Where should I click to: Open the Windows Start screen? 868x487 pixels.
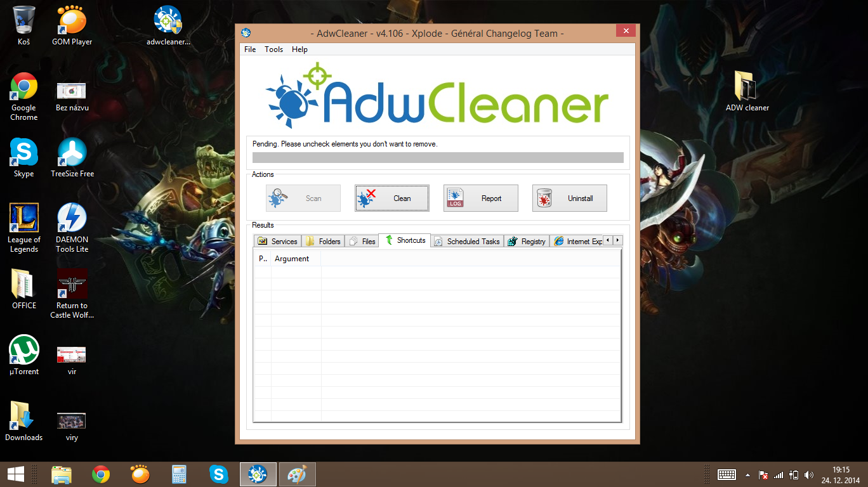(16, 474)
